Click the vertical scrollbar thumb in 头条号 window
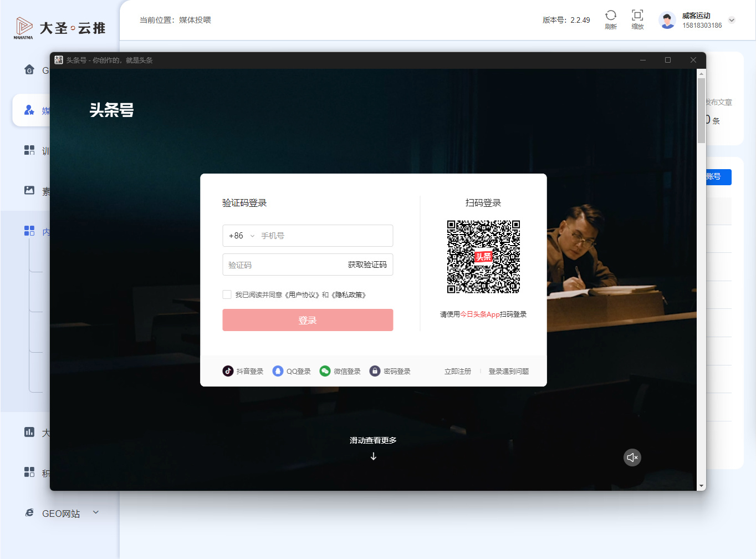The height and width of the screenshot is (559, 756). (702, 110)
